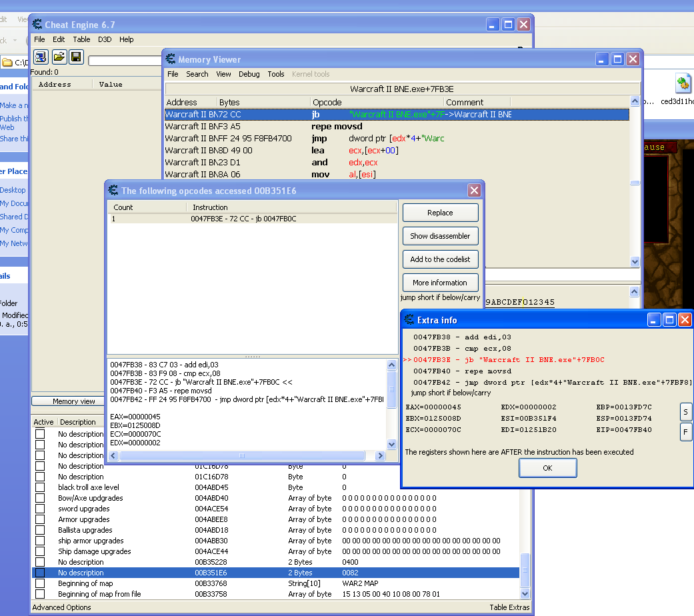This screenshot has width=694, height=616.
Task: Check the black troll axe level entry
Action: (x=40, y=487)
